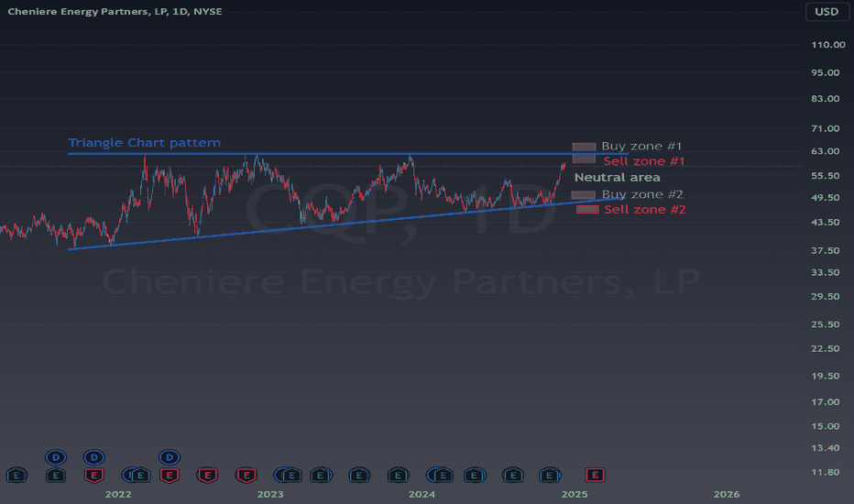Click the leftmost blue E earnings icon
This screenshot has width=854, height=504.
(16, 475)
